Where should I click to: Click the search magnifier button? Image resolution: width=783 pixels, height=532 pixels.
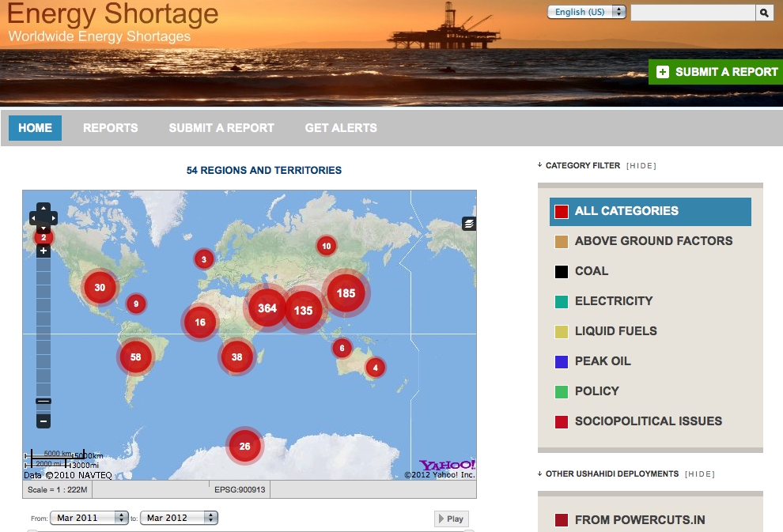point(764,13)
